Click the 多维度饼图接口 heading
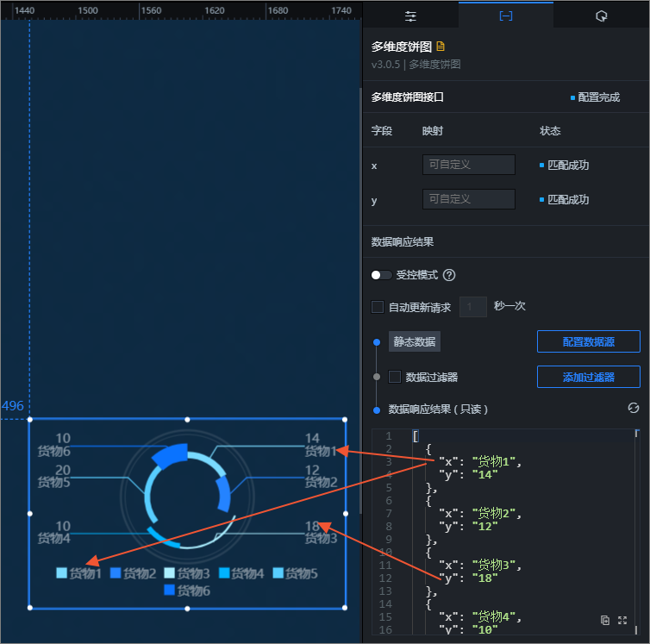Image resolution: width=650 pixels, height=644 pixels. (407, 97)
